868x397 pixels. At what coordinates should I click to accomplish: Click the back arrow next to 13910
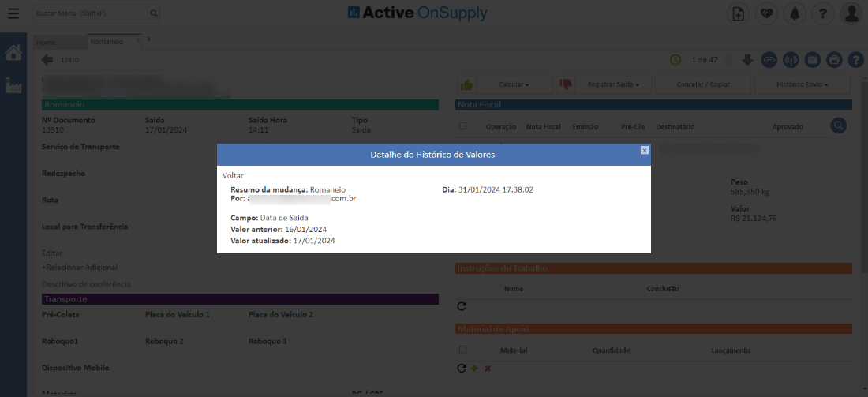click(47, 59)
